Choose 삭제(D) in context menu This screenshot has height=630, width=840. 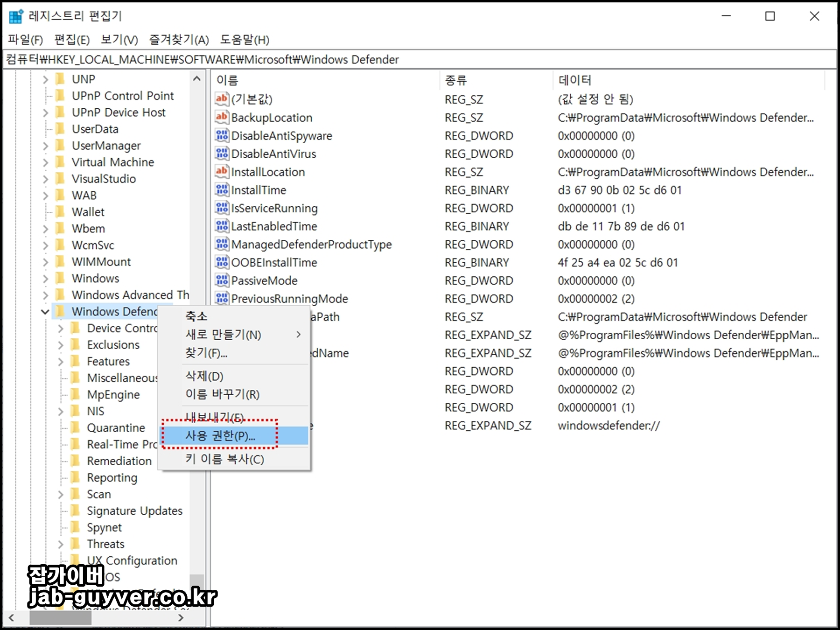235,376
